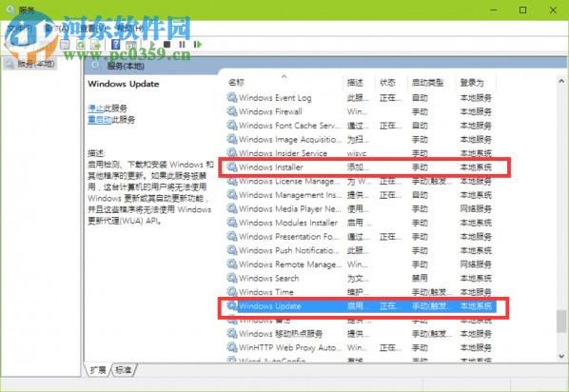
Task: Click the gear icon of Windows Remote Management
Action: 232,264
